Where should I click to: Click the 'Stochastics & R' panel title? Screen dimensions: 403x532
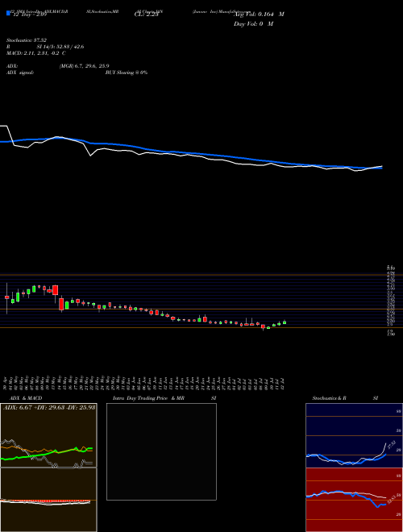pyautogui.click(x=330, y=398)
